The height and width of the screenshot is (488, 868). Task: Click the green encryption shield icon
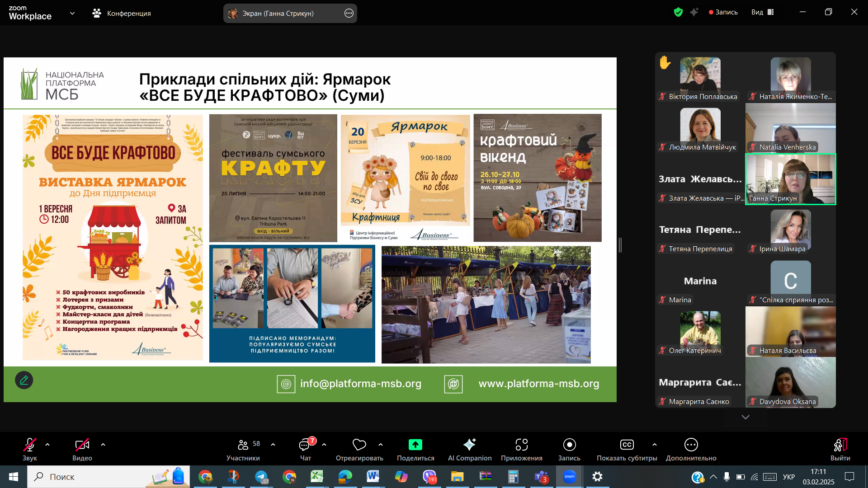coord(678,12)
